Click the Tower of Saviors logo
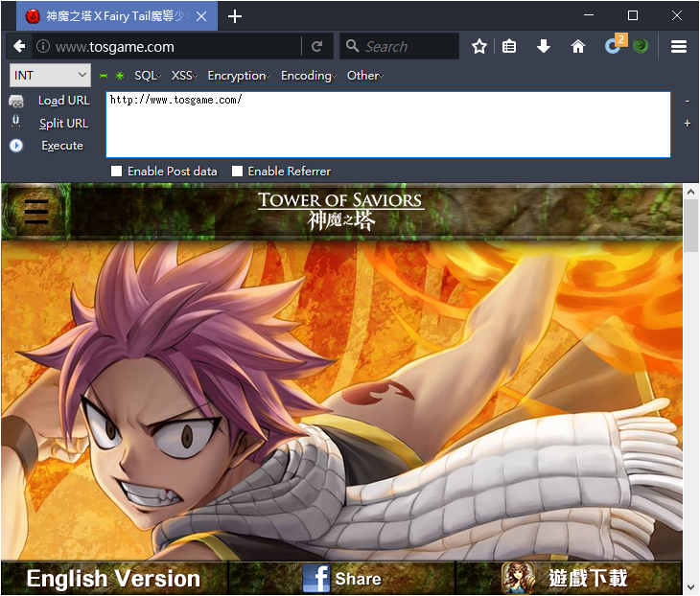 (x=341, y=211)
